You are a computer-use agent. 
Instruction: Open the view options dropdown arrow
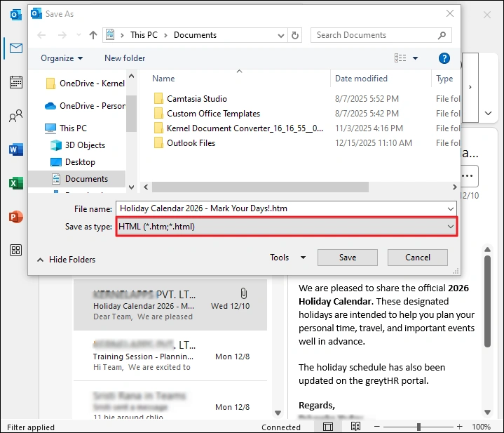pos(415,58)
